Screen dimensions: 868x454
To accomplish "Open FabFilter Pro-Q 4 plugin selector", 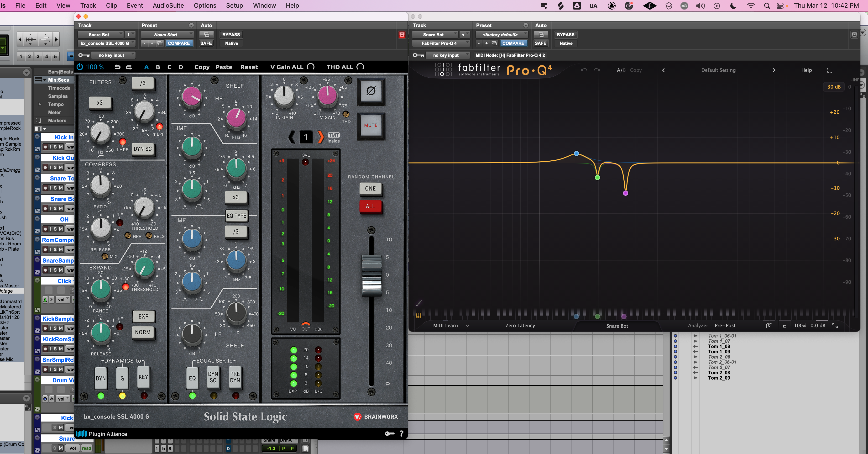I will point(441,43).
